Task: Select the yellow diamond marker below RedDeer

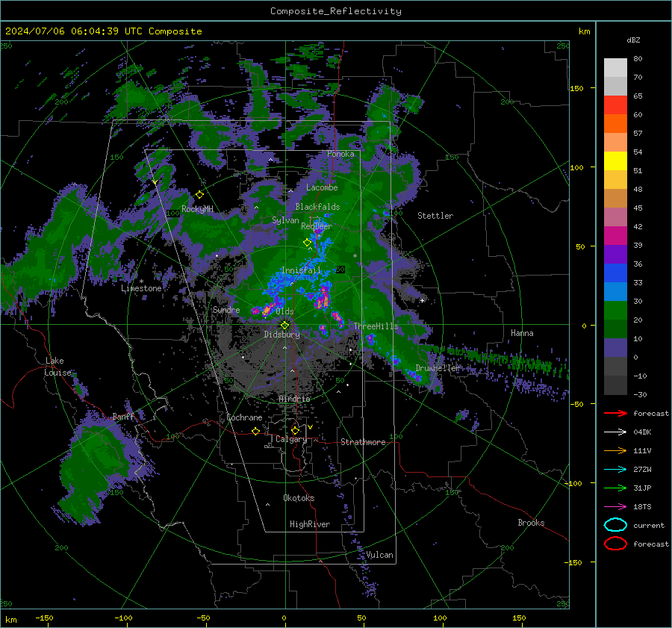Action: [307, 243]
